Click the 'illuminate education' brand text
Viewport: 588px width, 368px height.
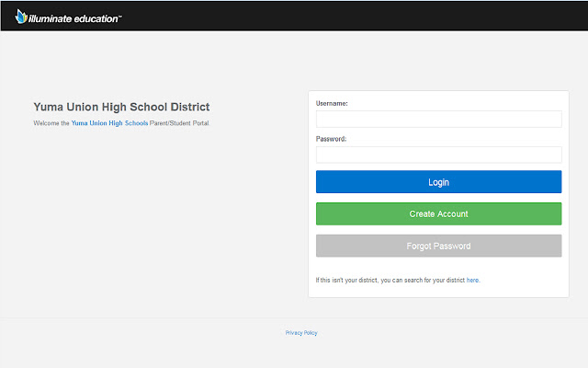tap(75, 18)
